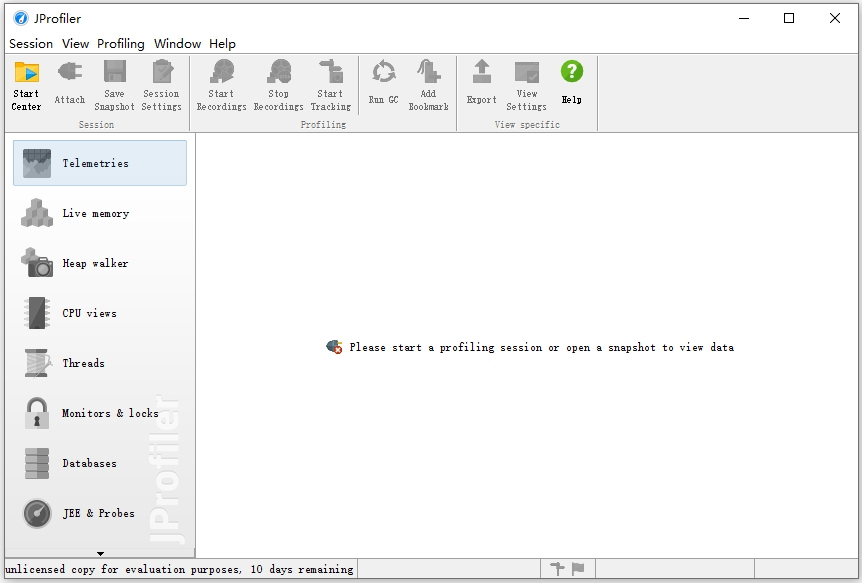Open the Live memory section
Viewport: 862px width, 583px height.
100,213
